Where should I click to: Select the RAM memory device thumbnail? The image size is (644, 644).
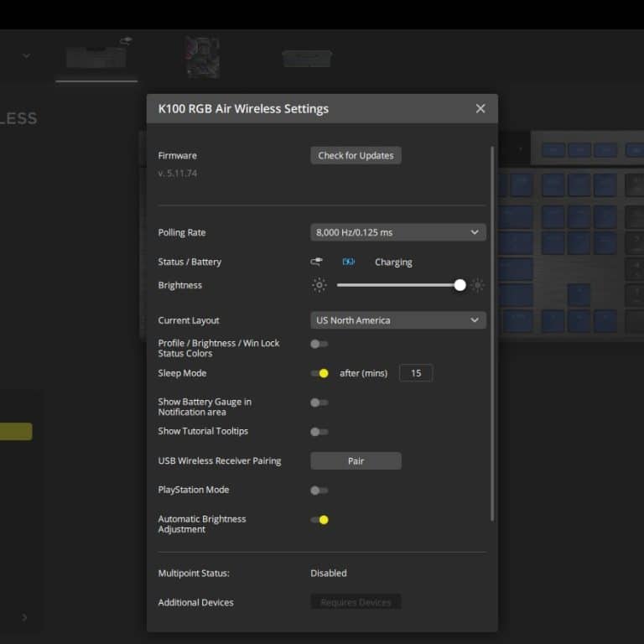point(307,58)
